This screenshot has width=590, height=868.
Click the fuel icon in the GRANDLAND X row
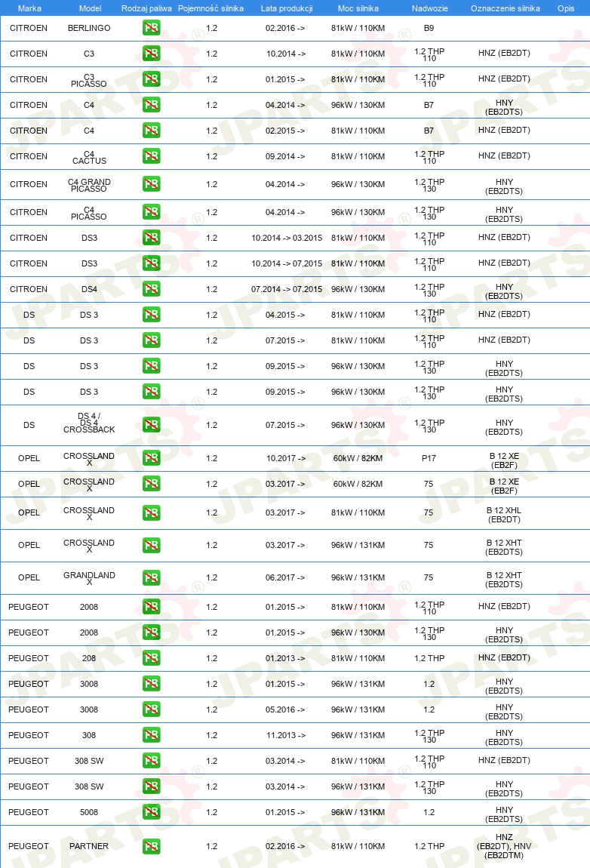point(151,577)
